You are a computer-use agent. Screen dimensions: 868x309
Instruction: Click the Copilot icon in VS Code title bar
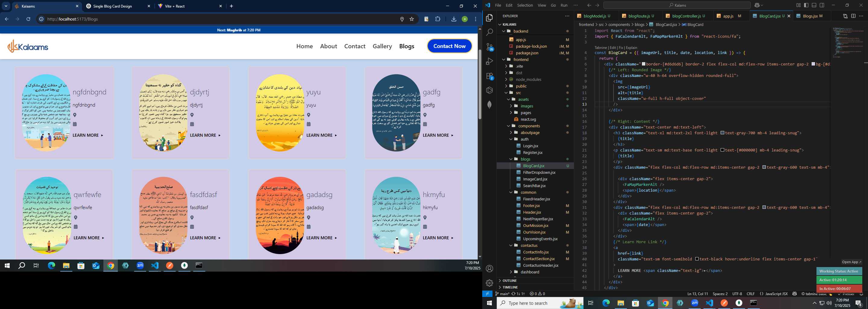[x=757, y=5]
